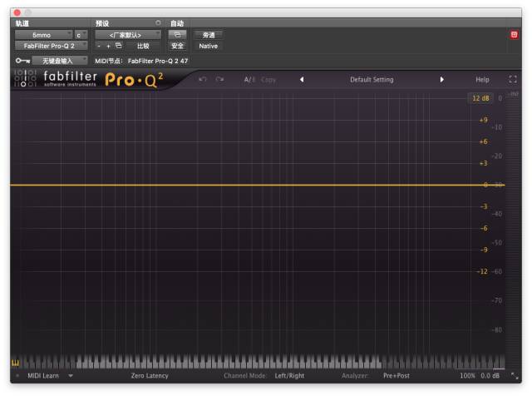Viewport: 532px width, 396px height.
Task: Open the Pre+Post analyzer menu
Action: pos(397,376)
